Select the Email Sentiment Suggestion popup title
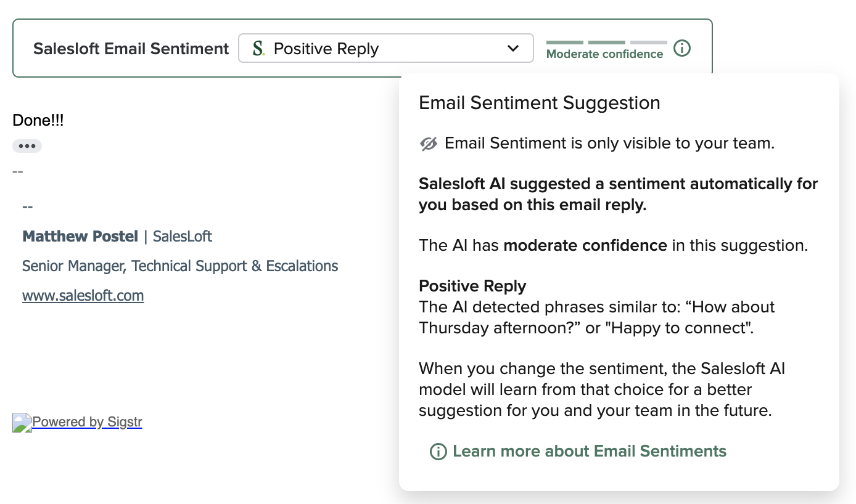 [x=539, y=103]
